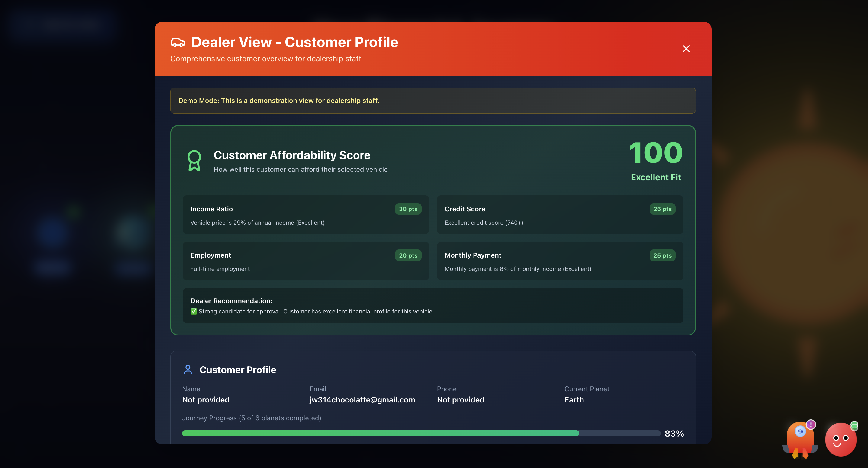Open the red smiley face assistant
This screenshot has height=468, width=868.
click(841, 440)
